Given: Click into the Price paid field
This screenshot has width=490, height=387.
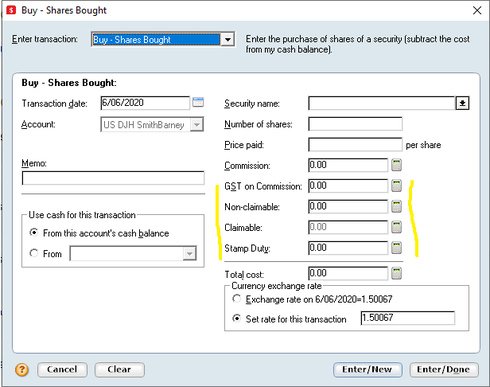Looking at the screenshot, I should point(355,145).
